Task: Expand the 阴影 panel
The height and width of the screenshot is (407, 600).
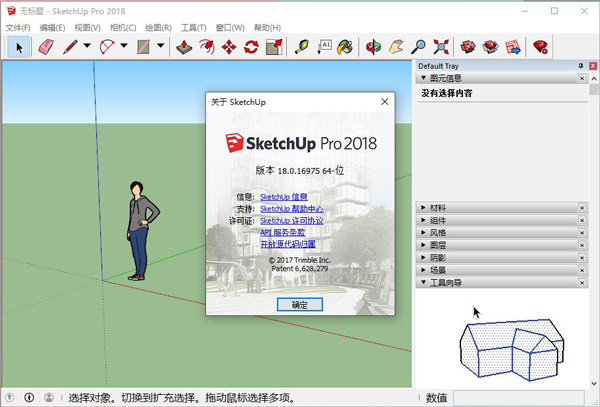Action: tap(423, 257)
